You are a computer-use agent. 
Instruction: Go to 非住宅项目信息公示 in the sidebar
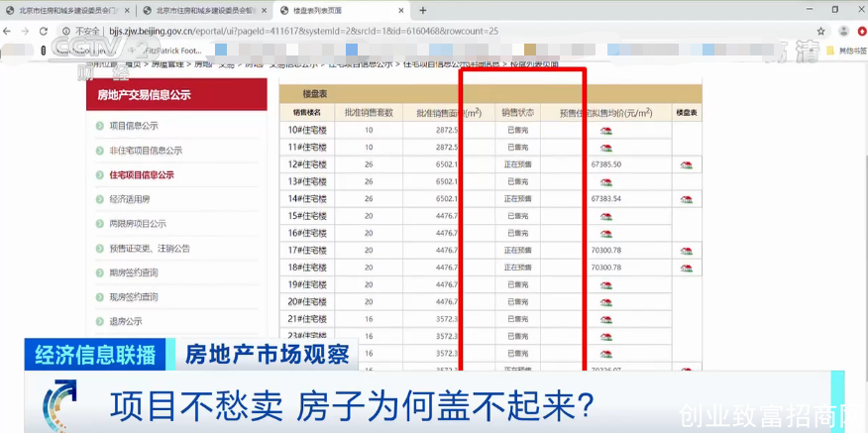click(x=145, y=151)
